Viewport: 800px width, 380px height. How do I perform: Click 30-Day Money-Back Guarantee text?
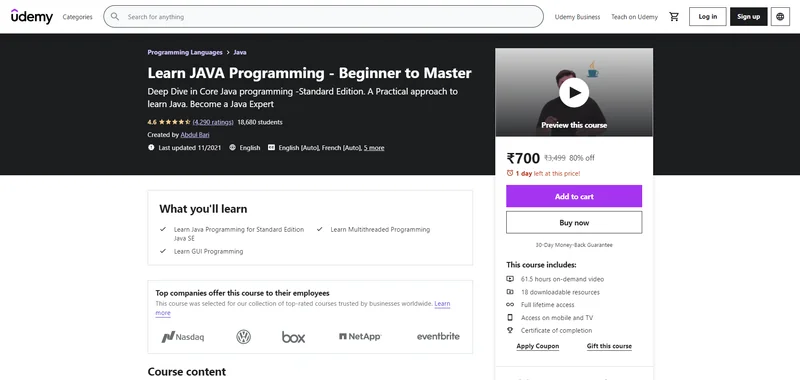[574, 245]
